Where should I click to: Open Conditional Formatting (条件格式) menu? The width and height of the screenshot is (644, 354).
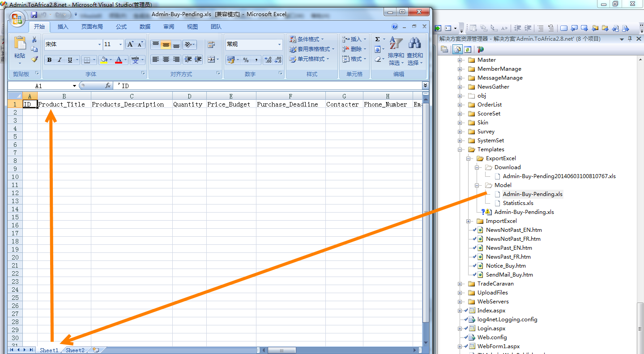tap(307, 39)
